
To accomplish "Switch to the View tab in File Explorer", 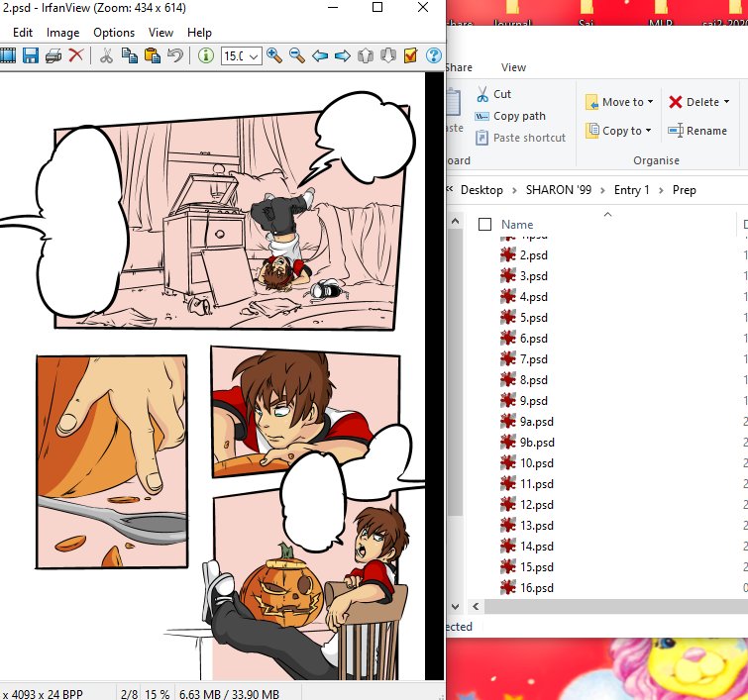I will coord(513,67).
